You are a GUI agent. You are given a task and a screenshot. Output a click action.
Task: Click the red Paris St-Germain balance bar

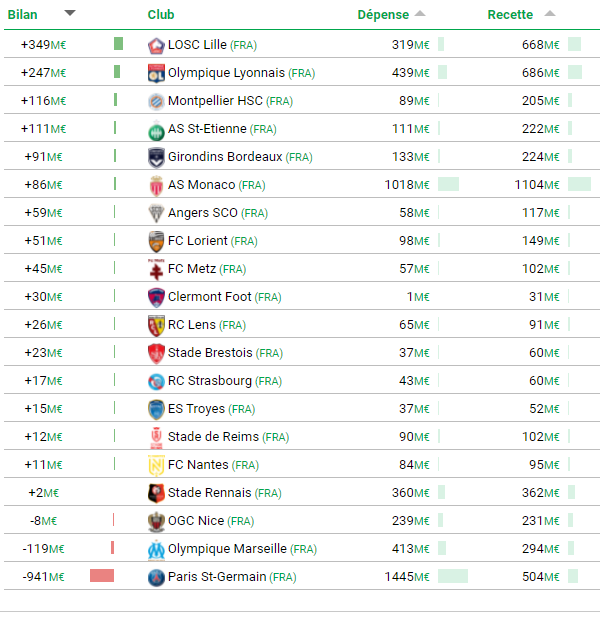point(102,576)
